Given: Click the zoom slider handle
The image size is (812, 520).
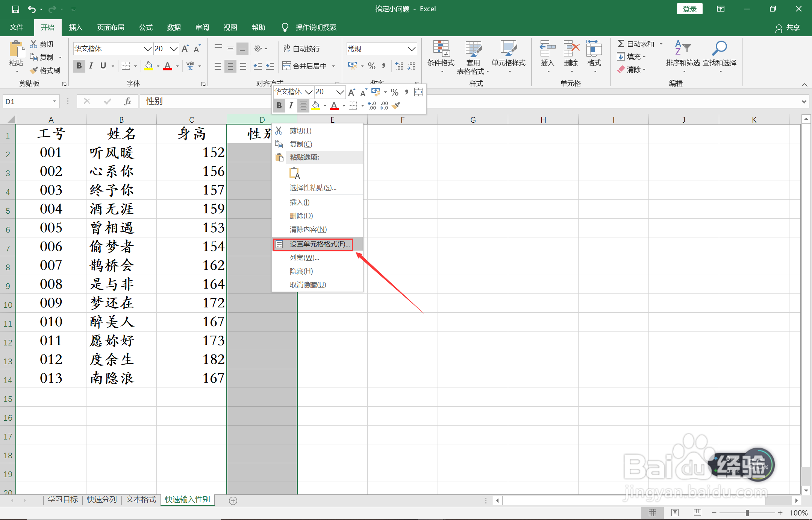Looking at the screenshot, I should coord(747,513).
